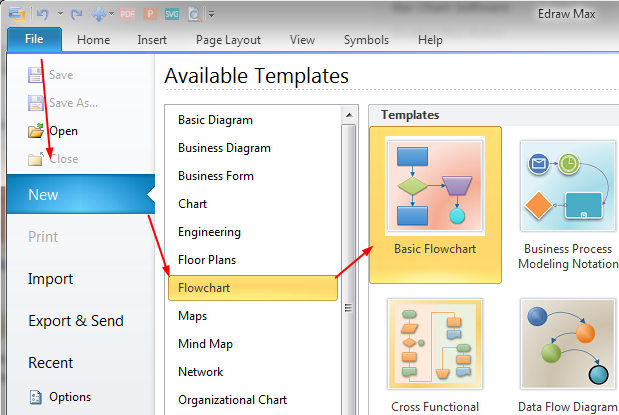Click category list scroll up arrow

349,115
